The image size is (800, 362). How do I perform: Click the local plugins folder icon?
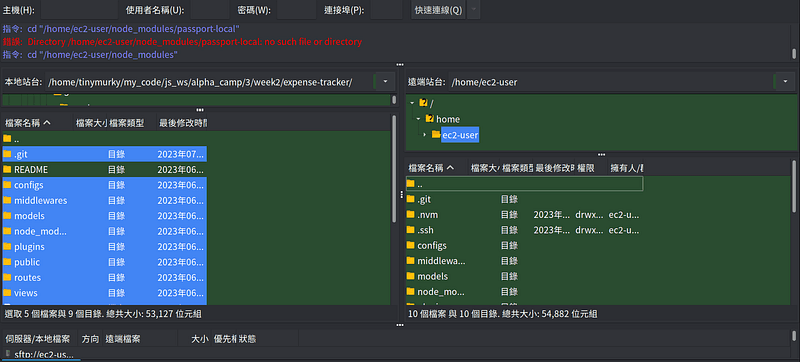pyautogui.click(x=7, y=247)
